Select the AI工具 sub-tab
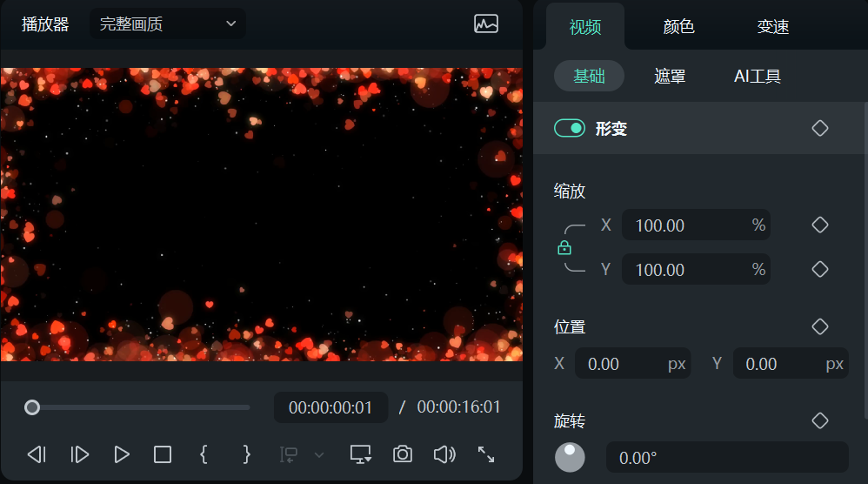This screenshot has width=868, height=484. [758, 76]
